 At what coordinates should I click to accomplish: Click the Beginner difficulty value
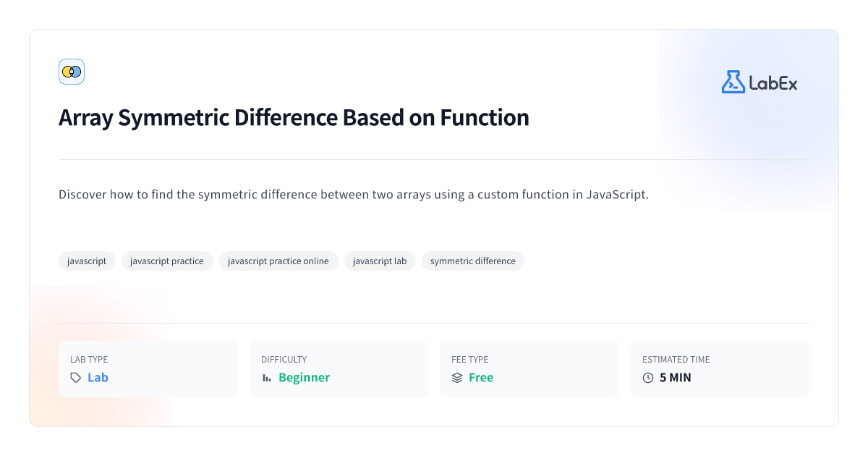click(304, 378)
